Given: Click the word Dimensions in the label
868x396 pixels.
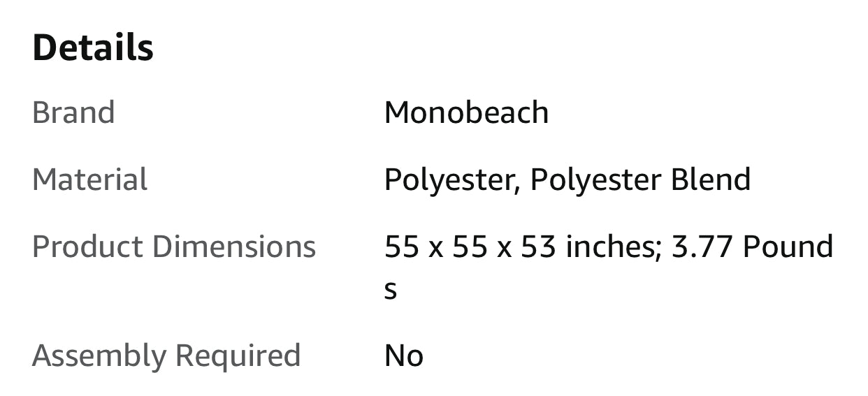Looking at the screenshot, I should click(x=233, y=247).
